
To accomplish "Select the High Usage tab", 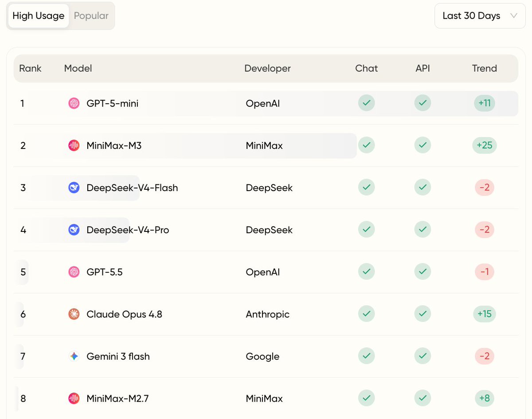I will click(39, 16).
